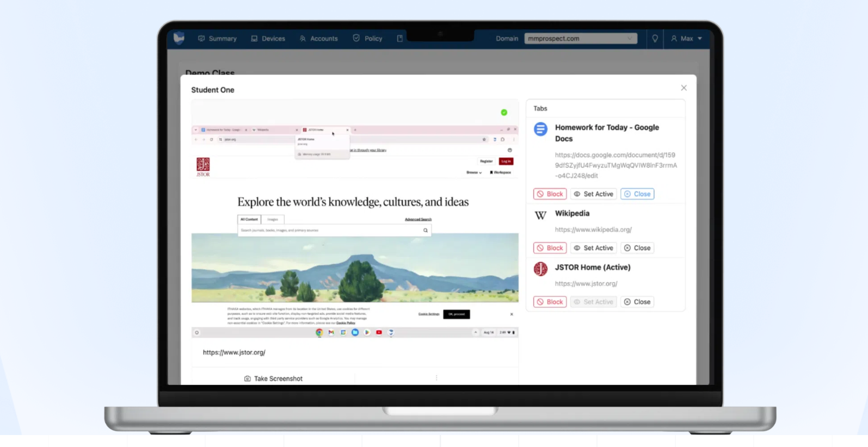The image size is (868, 447).
Task: Open the three-dot menu beside Take Screenshot
Action: pyautogui.click(x=436, y=378)
